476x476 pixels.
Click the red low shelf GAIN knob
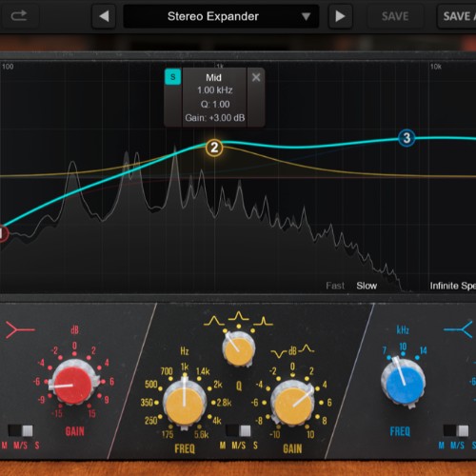(x=73, y=385)
